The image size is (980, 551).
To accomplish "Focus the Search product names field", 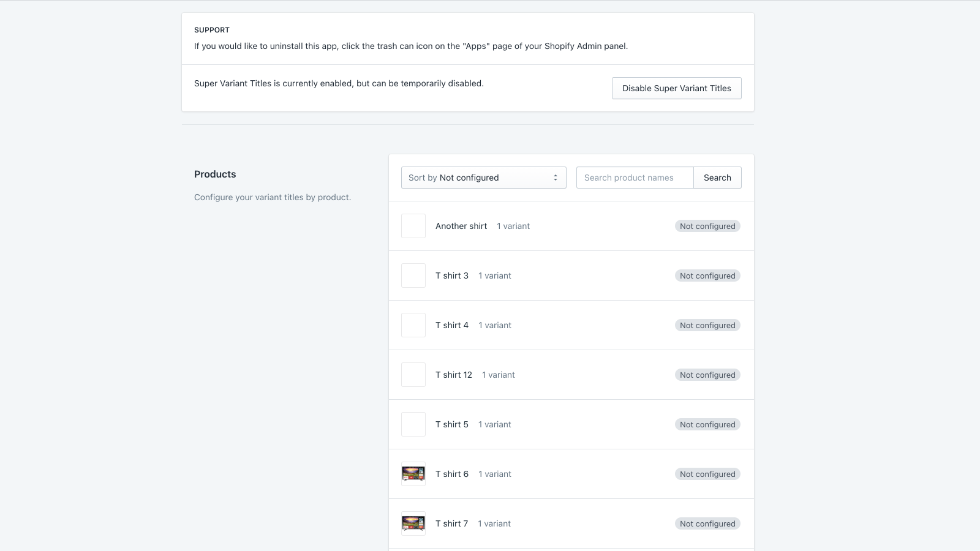I will coord(635,178).
